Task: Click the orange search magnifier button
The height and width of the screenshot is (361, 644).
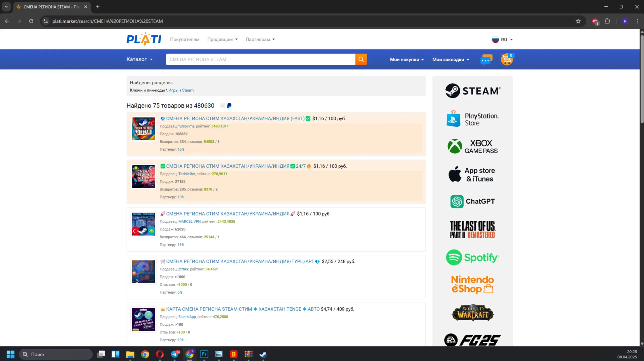Action: click(361, 59)
